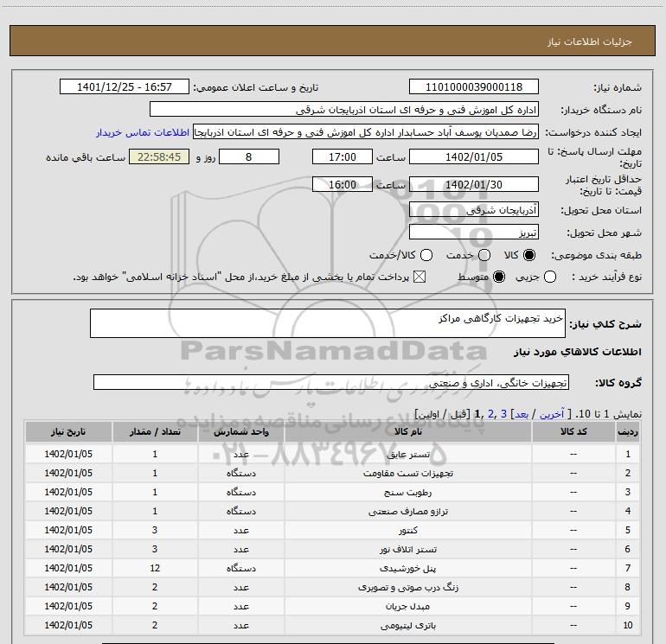Click the ردیف column header
The width and height of the screenshot is (666, 644).
pyautogui.click(x=628, y=431)
